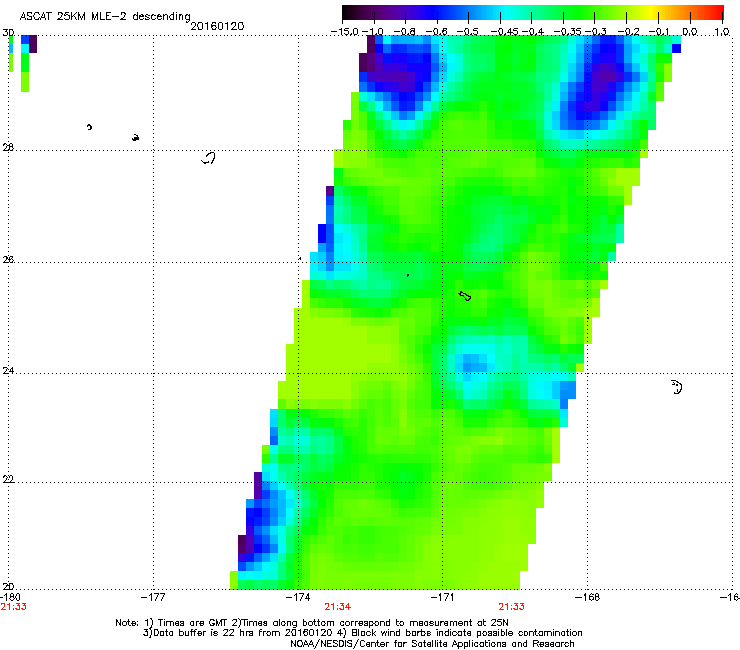Click longitude label -177
The width and height of the screenshot is (740, 650).
[x=153, y=597]
